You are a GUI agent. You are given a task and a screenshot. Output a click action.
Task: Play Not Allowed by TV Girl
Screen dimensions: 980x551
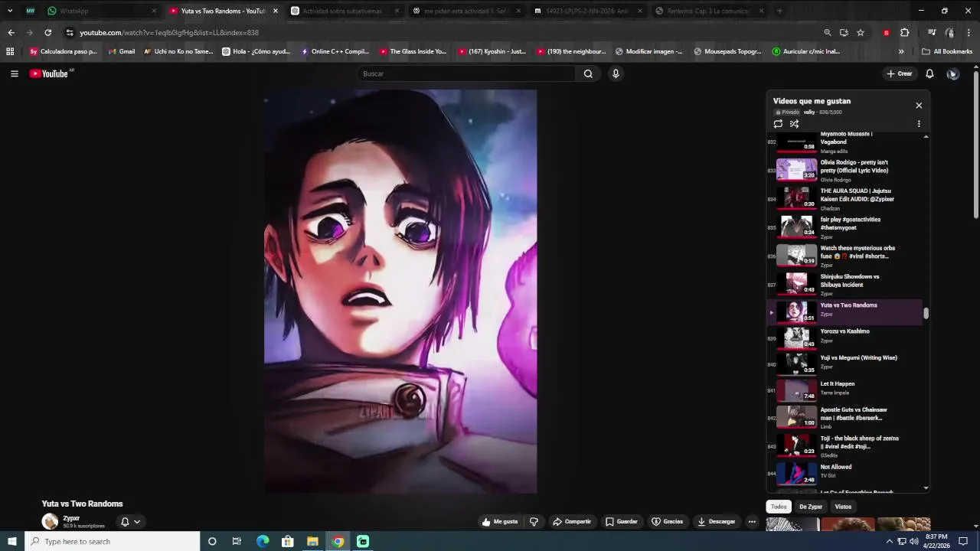coord(846,473)
